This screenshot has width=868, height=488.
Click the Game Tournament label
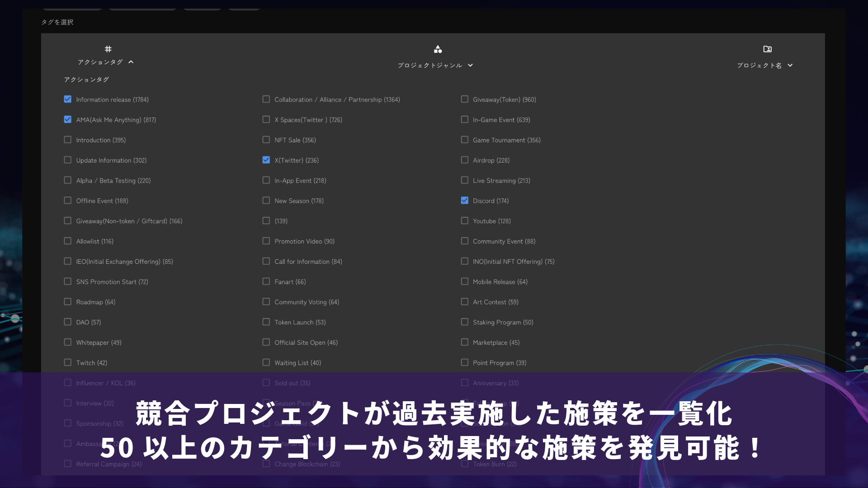coord(506,140)
